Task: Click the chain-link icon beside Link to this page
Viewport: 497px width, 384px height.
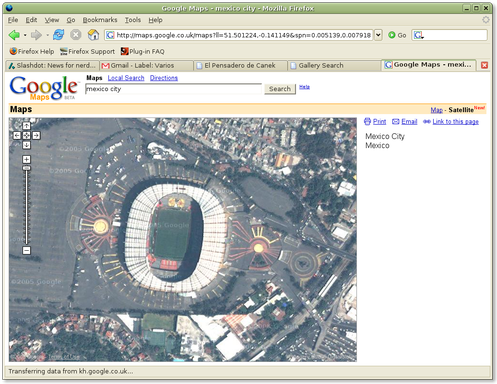Action: pyautogui.click(x=427, y=121)
